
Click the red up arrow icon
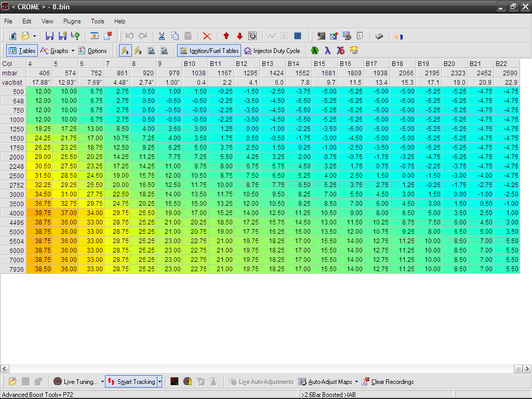[x=226, y=36]
